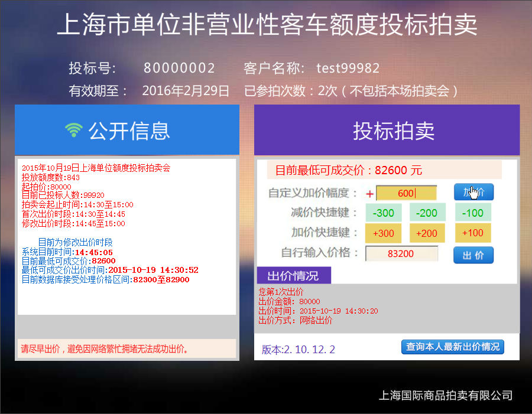Focus the custom increment field showing 600
Viewport: 532px width, 414px height.
click(x=406, y=193)
